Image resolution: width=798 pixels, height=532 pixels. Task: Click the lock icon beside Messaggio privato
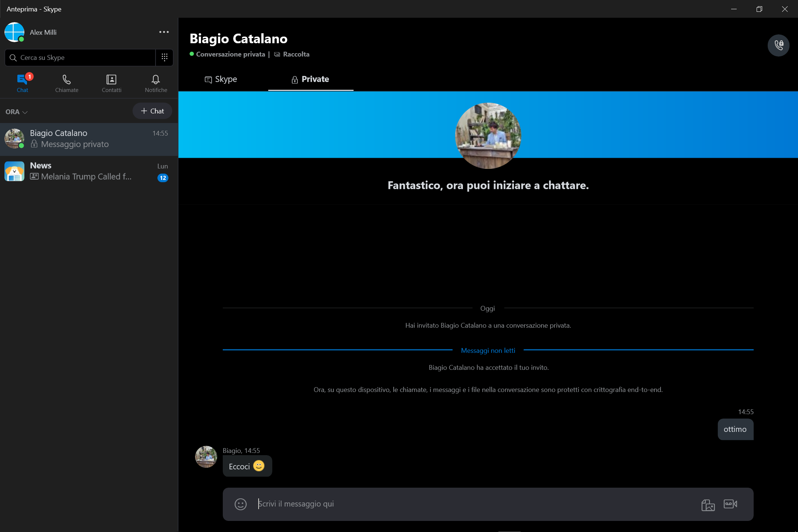(34, 144)
